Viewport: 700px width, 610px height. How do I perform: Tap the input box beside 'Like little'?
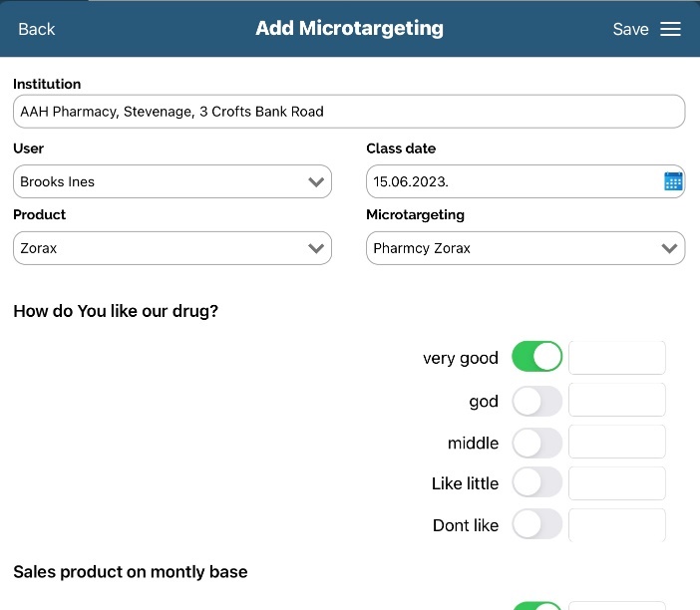pyautogui.click(x=616, y=483)
